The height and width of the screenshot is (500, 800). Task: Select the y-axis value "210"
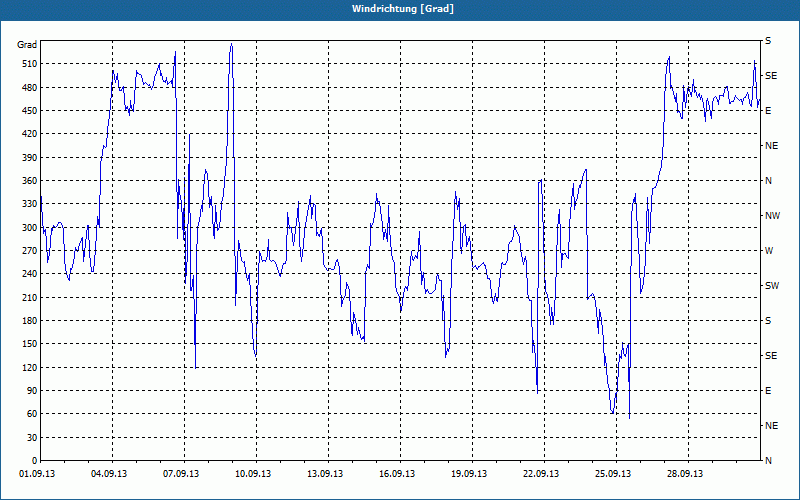click(x=30, y=297)
